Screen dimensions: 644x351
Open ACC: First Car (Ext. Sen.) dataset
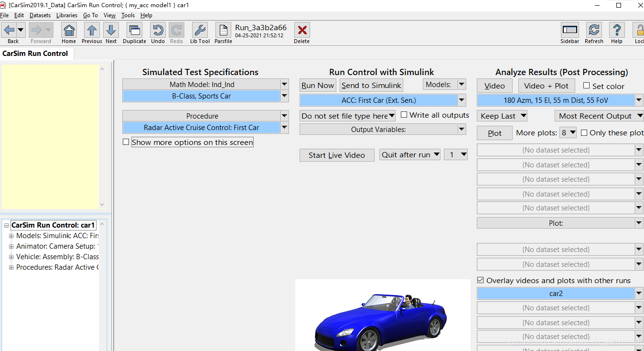[x=378, y=100]
